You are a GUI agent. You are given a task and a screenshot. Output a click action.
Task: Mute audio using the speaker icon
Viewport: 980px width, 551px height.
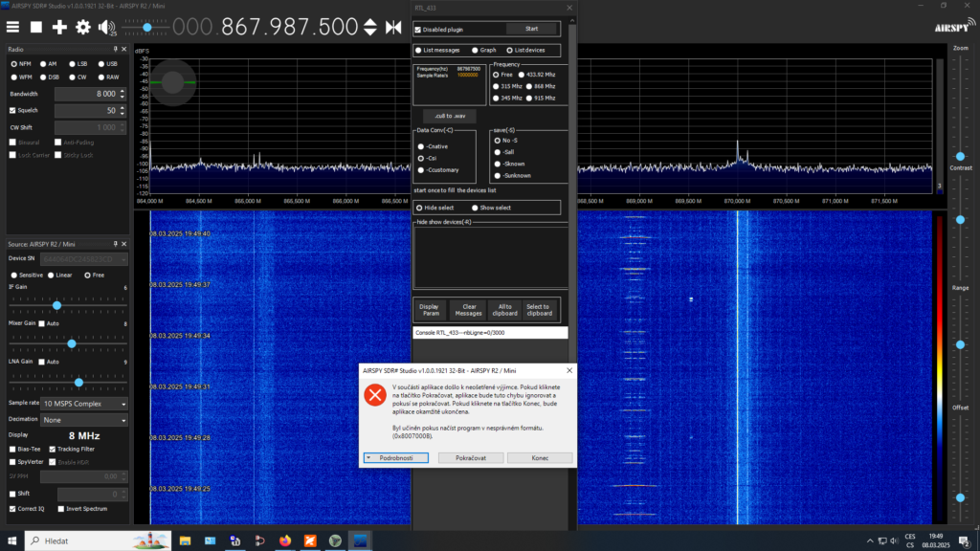pos(106,27)
